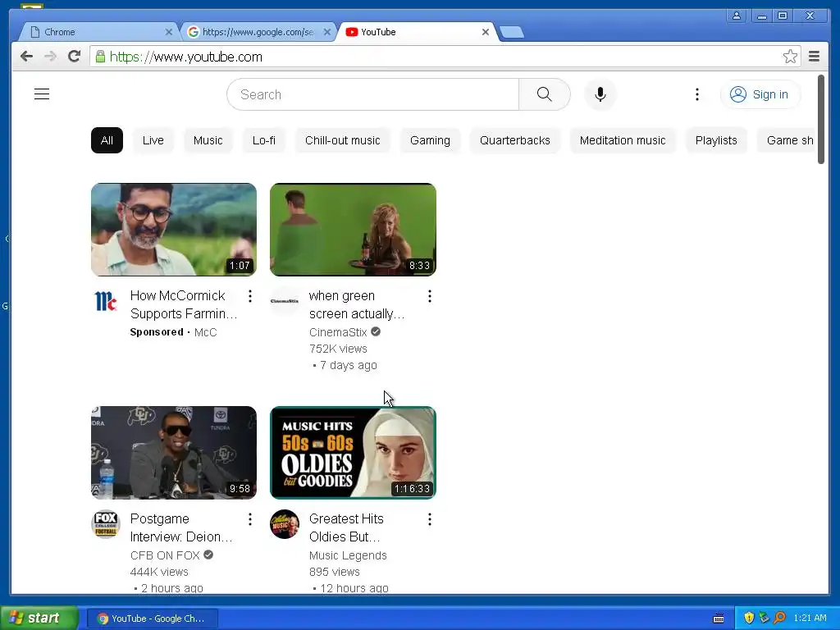Visit the Music Legends channel link
This screenshot has height=630, width=840.
(348, 555)
